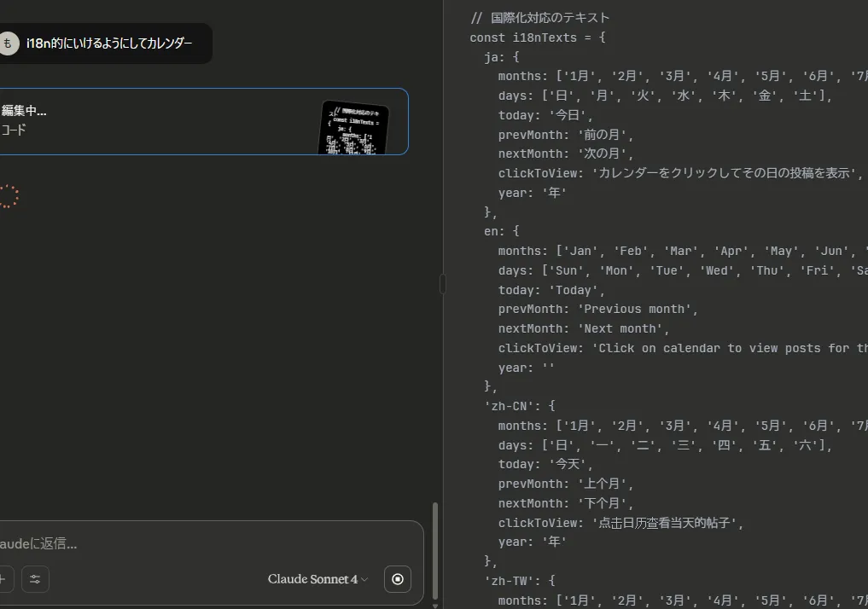This screenshot has width=868, height=609.
Task: Click the scroll-down arrow of chat scrollbar
Action: click(437, 604)
